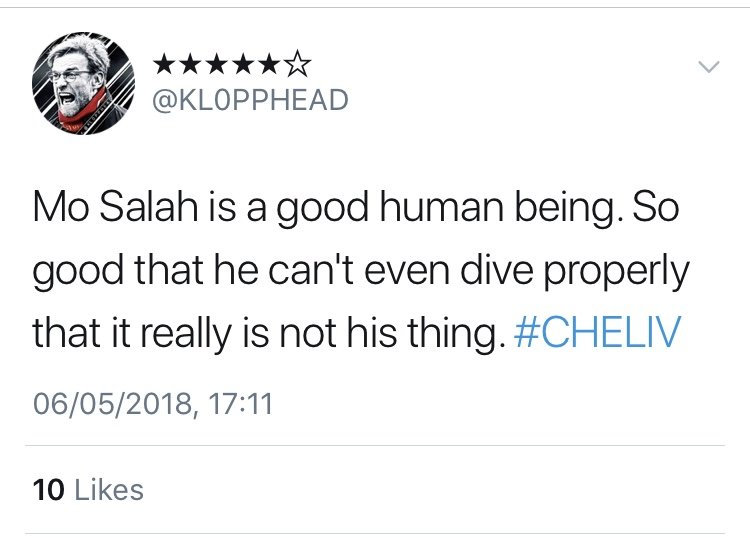Visit the @KLOPPHEAD handle profile
Image resolution: width=750 pixels, height=538 pixels.
point(250,100)
